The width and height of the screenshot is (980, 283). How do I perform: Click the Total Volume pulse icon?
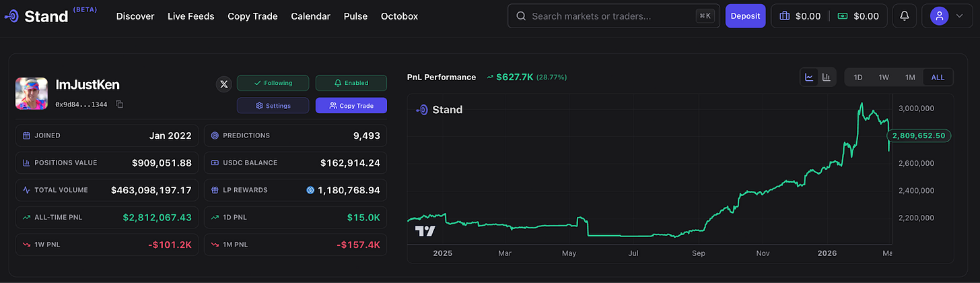[26, 190]
